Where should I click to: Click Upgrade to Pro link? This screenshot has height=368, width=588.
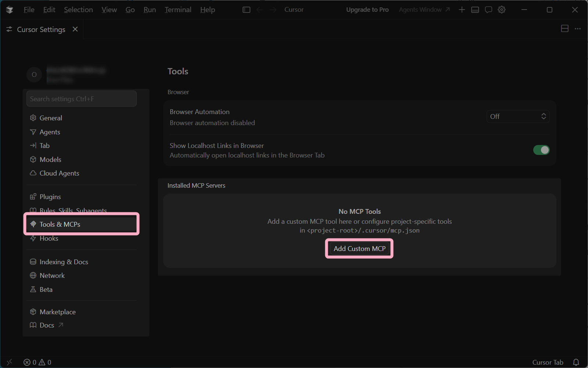coord(367,10)
